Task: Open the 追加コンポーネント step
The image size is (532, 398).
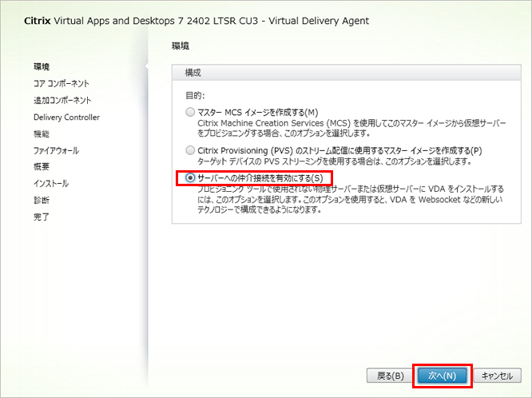Action: 62,100
